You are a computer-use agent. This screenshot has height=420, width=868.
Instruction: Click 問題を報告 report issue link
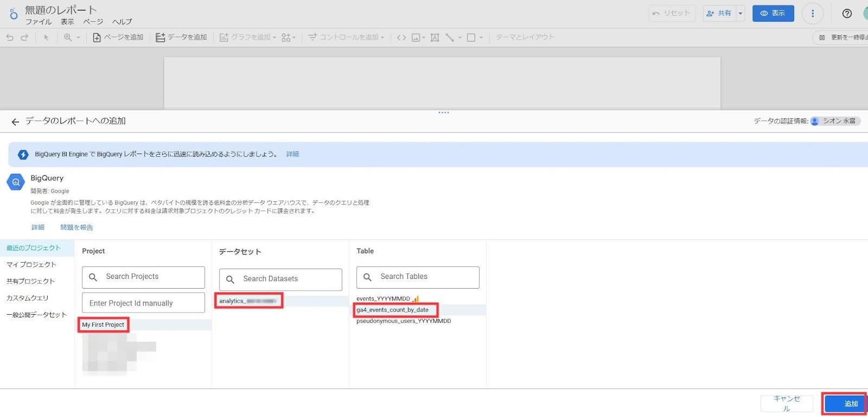(76, 227)
